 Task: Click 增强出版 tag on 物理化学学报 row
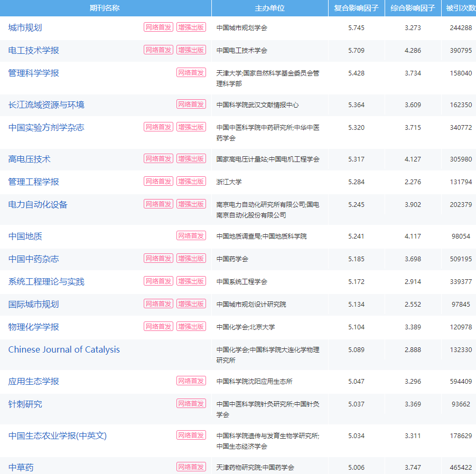point(191,327)
